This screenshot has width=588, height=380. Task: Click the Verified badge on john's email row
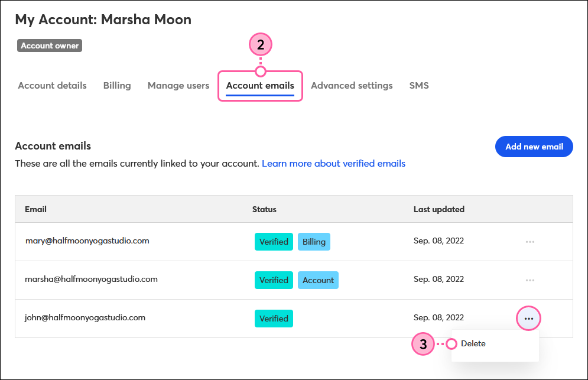pos(274,318)
